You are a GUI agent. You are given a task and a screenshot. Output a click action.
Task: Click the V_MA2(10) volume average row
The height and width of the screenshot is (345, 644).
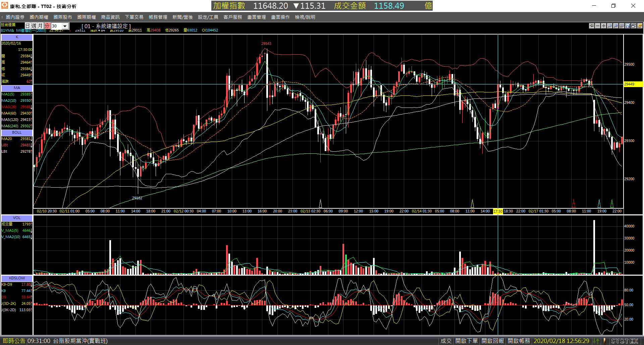tap(17, 237)
